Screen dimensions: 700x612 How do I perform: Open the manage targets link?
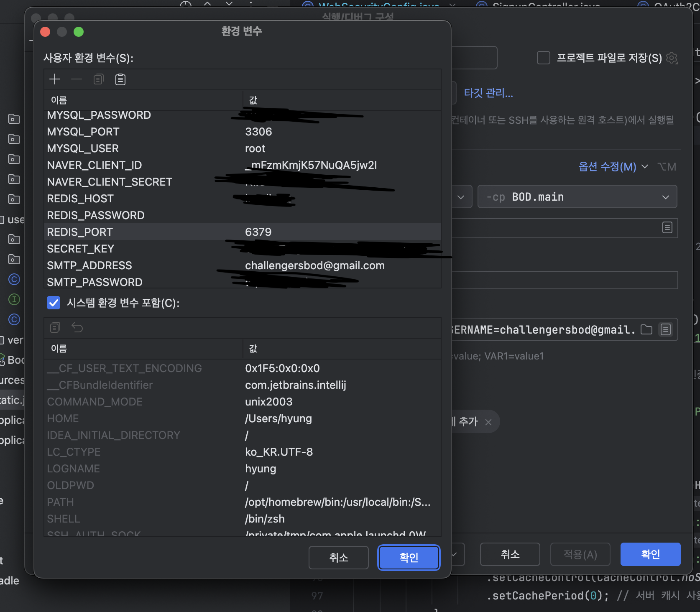[x=488, y=93]
